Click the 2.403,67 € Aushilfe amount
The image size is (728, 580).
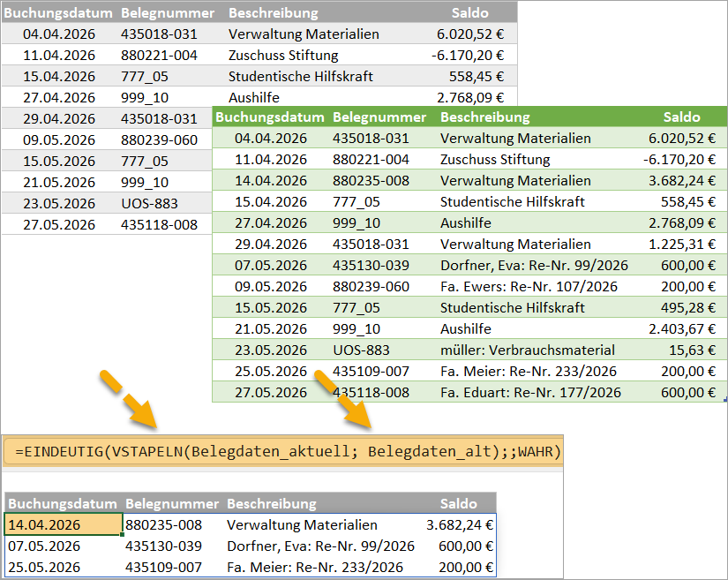click(682, 328)
